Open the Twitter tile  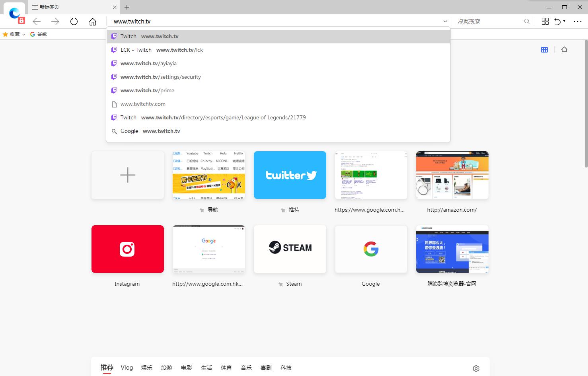[290, 175]
